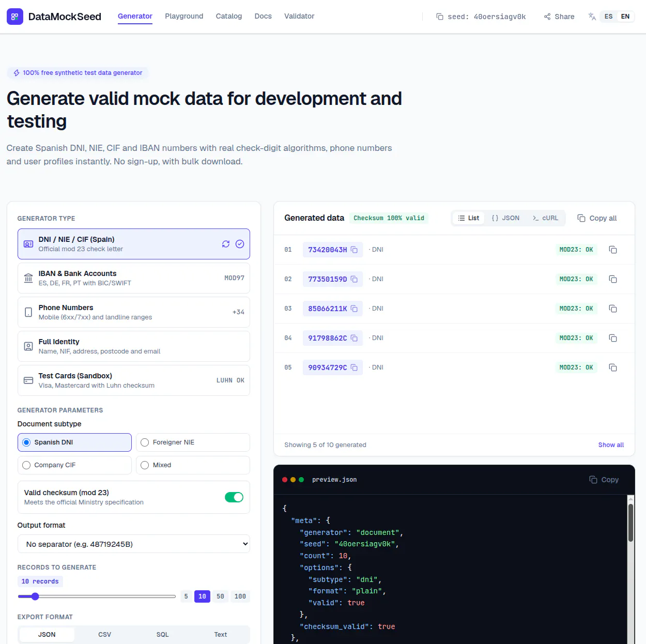Click Show all link
Screen dimensions: 646x644
[611, 445]
